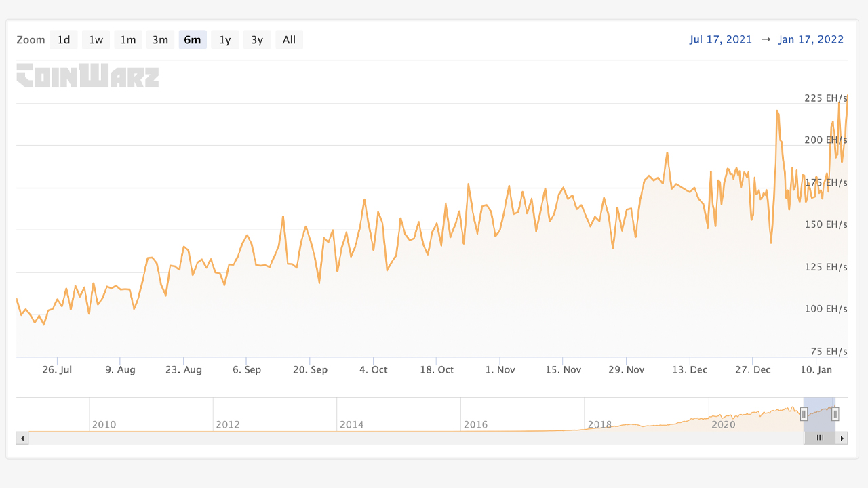Click the navigator right range handle
Image resolution: width=868 pixels, height=488 pixels.
[835, 413]
